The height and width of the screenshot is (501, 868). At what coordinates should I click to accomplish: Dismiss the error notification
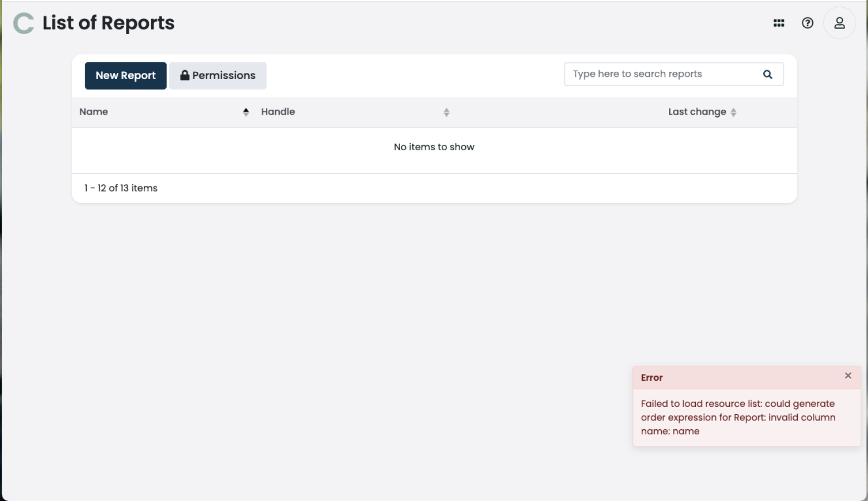(x=848, y=376)
